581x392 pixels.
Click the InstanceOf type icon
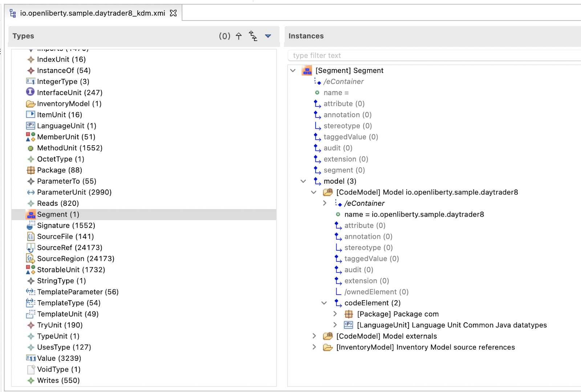pos(31,70)
